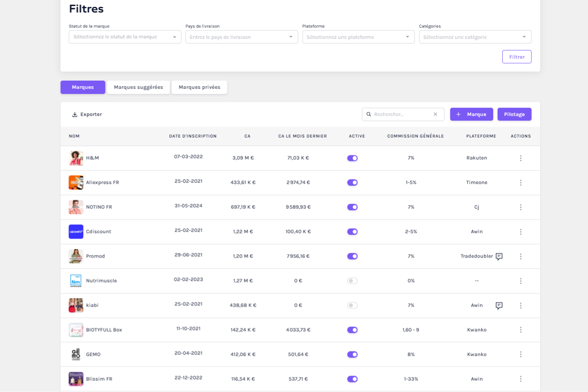
Task: Switch to the Marques suggérées tab
Action: click(x=138, y=87)
